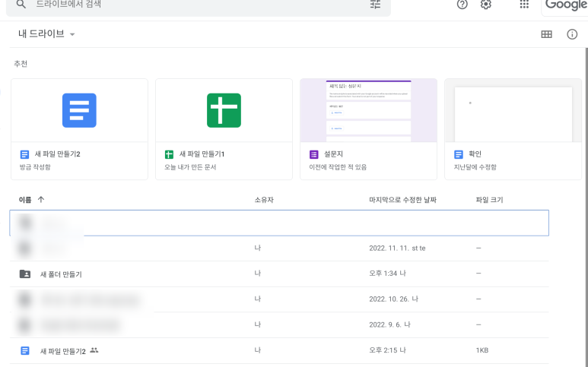Click the Forms icon beside 설문지
The image size is (588, 367).
click(x=314, y=154)
